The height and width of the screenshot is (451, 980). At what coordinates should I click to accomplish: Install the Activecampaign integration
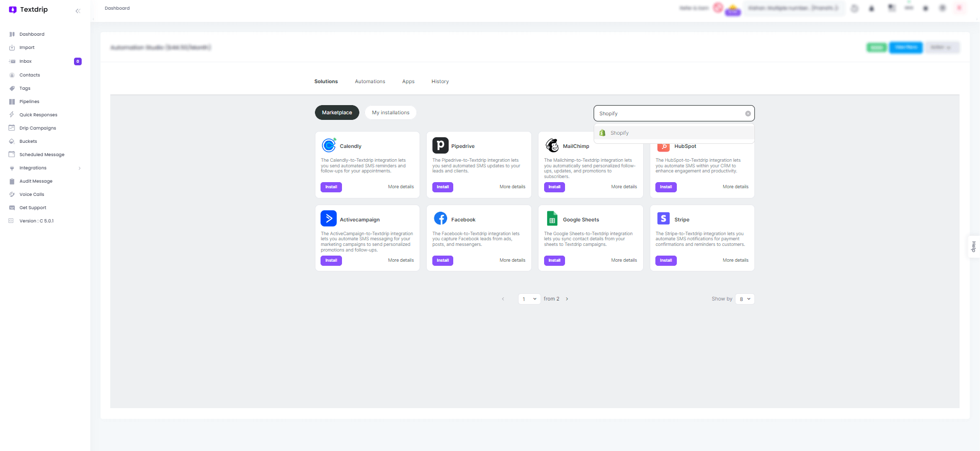(x=331, y=261)
